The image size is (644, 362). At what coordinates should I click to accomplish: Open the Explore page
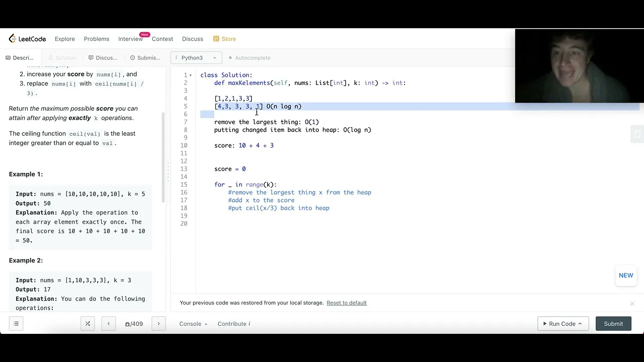(65, 39)
